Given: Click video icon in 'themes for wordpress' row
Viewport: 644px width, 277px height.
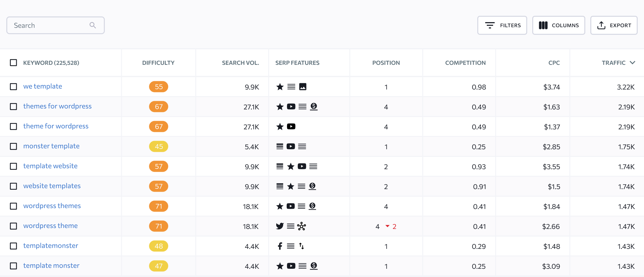Looking at the screenshot, I should pos(291,107).
